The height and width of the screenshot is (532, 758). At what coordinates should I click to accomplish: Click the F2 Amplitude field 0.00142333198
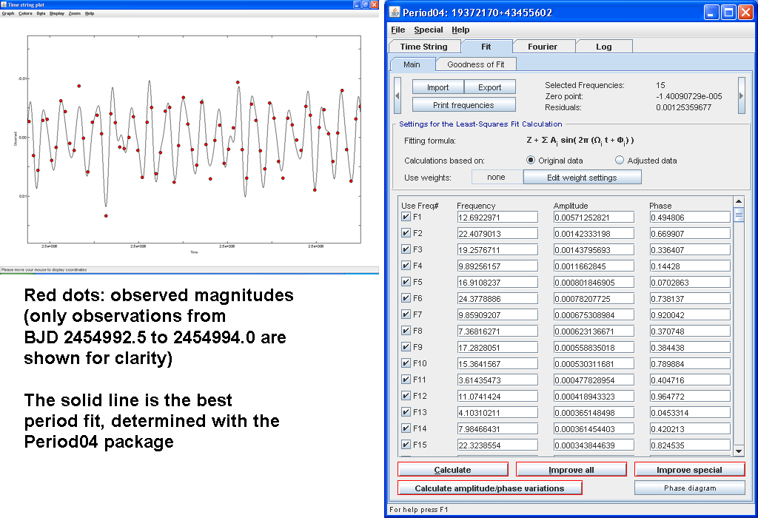pos(594,234)
